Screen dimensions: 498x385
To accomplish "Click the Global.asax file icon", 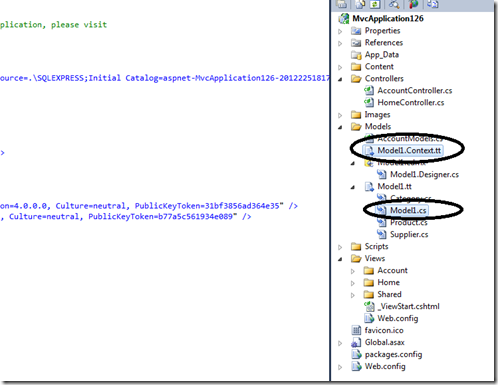I will (356, 343).
